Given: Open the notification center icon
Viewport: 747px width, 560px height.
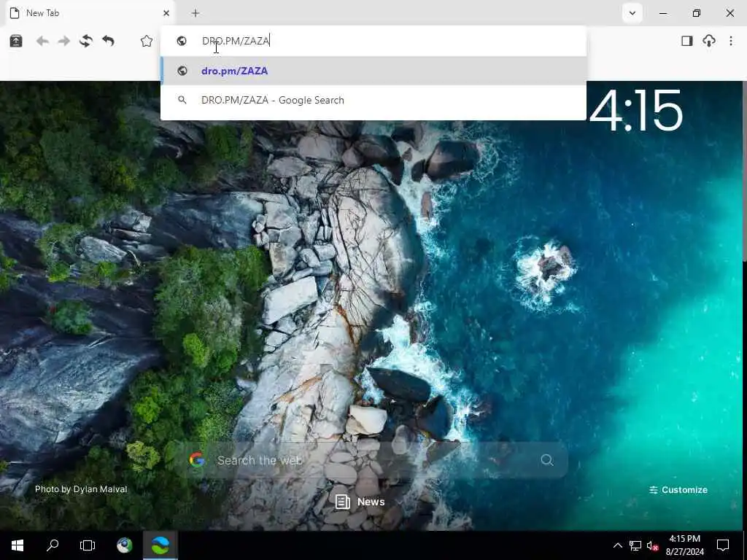Looking at the screenshot, I should pyautogui.click(x=723, y=545).
